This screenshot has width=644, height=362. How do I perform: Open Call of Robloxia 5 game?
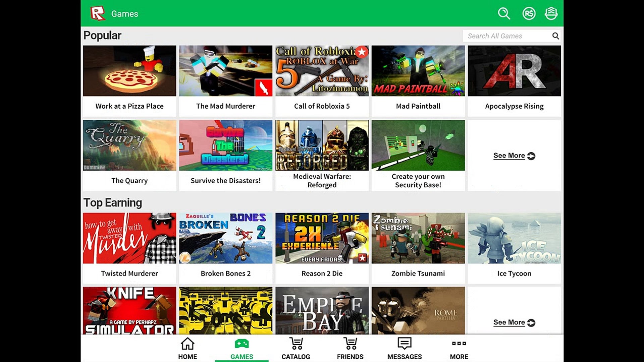(x=322, y=71)
